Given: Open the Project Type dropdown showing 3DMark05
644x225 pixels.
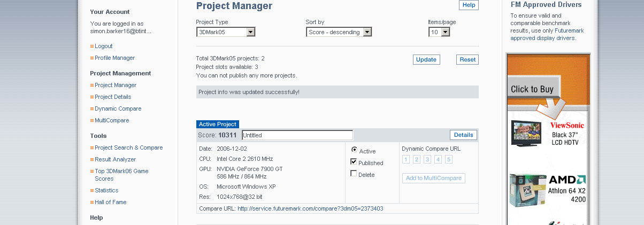Looking at the screenshot, I should click(226, 32).
